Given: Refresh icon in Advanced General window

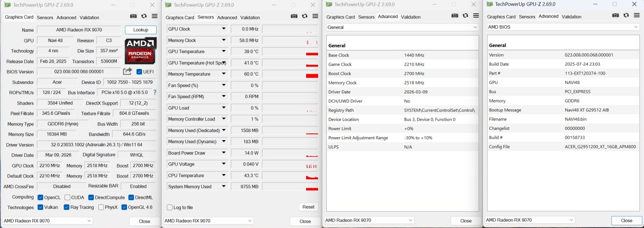Looking at the screenshot, I should point(465,15).
